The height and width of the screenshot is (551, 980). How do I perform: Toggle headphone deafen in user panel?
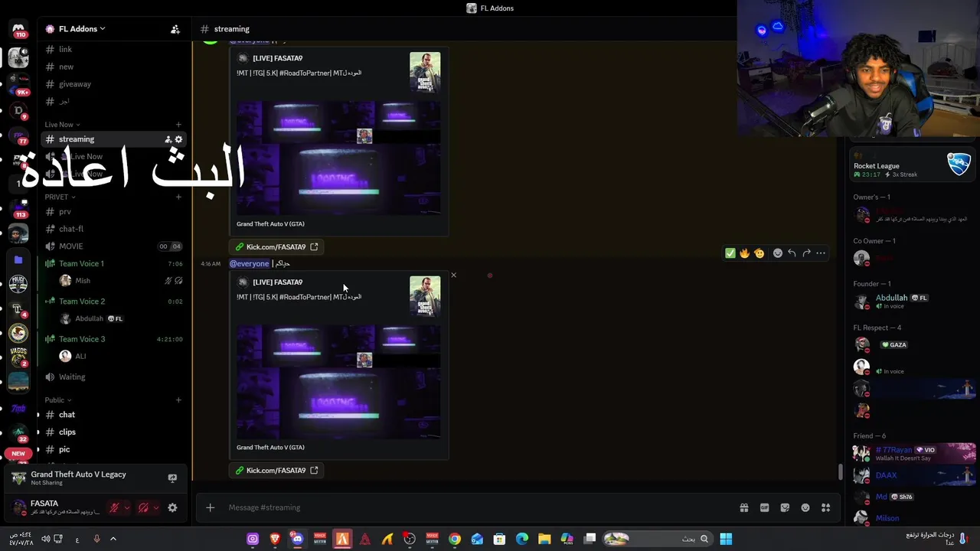[x=143, y=507]
